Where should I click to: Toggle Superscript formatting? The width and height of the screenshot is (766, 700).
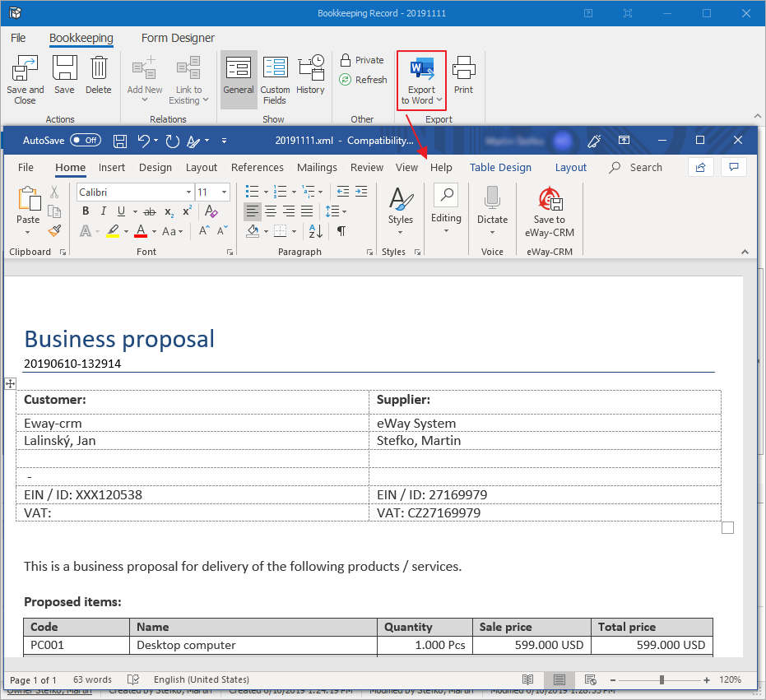pyautogui.click(x=187, y=211)
